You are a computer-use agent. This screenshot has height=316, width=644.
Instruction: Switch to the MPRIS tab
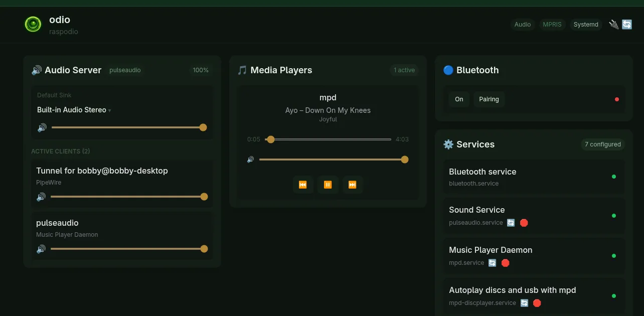[x=552, y=24]
